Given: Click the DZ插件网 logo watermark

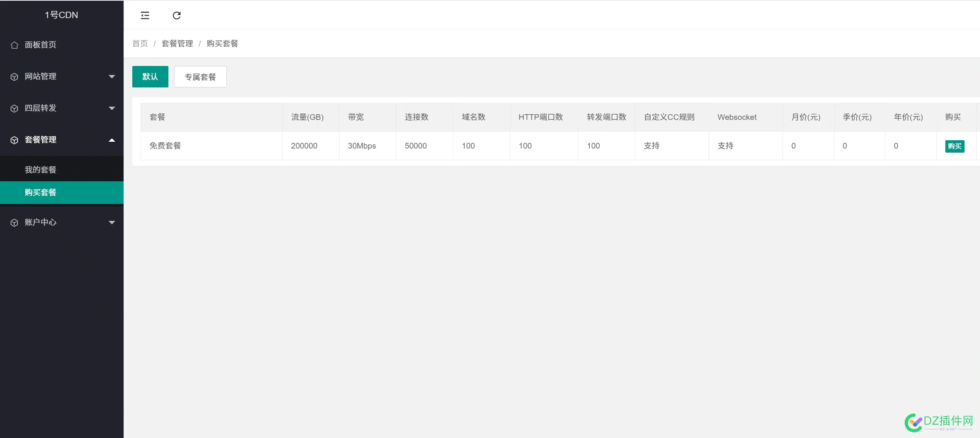Looking at the screenshot, I should 937,422.
